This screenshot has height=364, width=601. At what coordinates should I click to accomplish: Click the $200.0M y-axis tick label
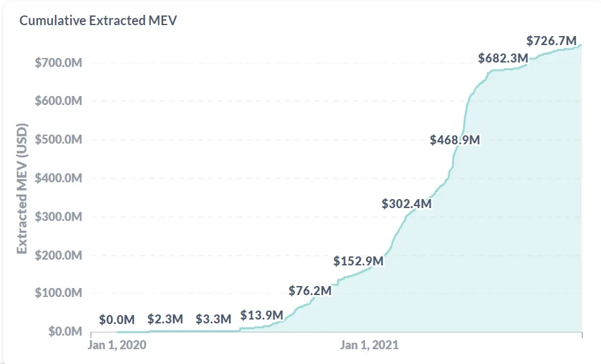(x=58, y=255)
